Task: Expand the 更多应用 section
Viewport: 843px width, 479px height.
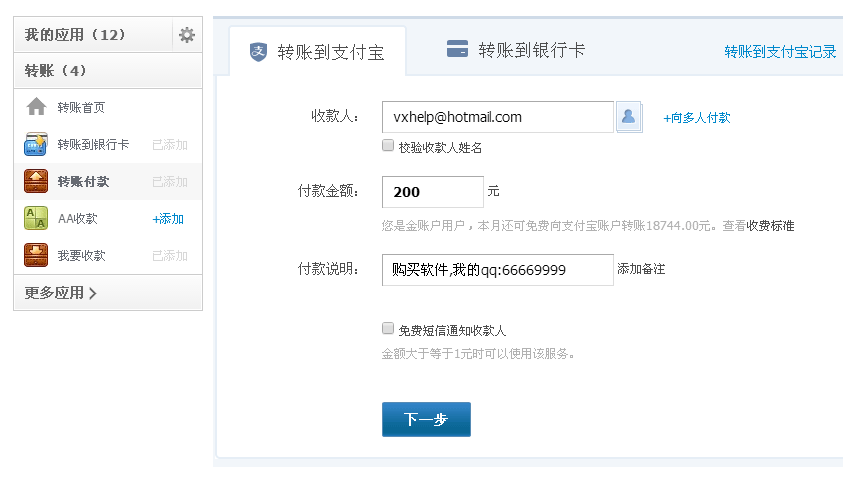Action: point(61,293)
